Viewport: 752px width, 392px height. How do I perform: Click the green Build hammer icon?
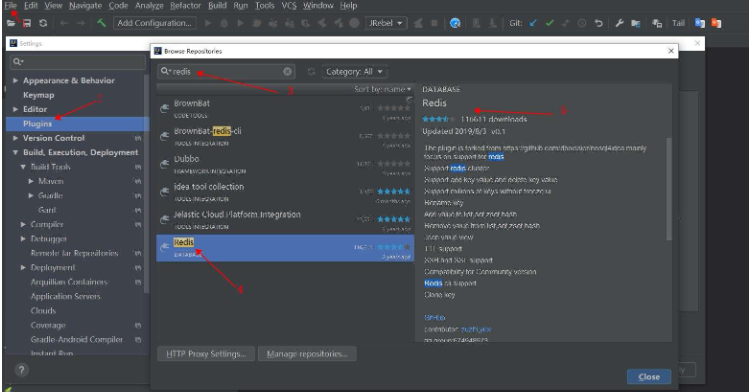coord(101,23)
